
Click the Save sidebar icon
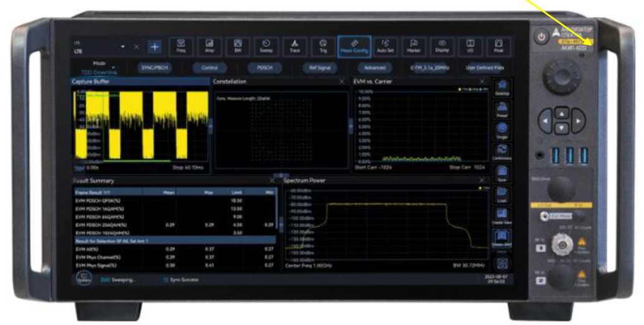(502, 174)
